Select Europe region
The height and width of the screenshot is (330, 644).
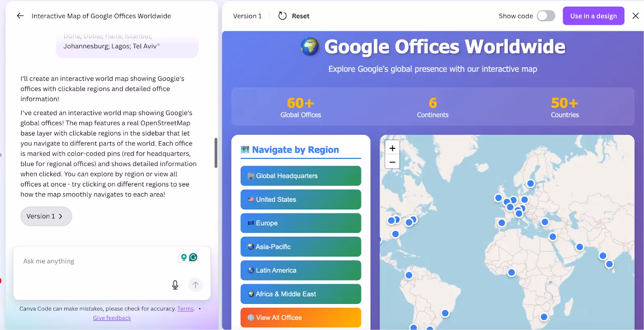(x=301, y=223)
